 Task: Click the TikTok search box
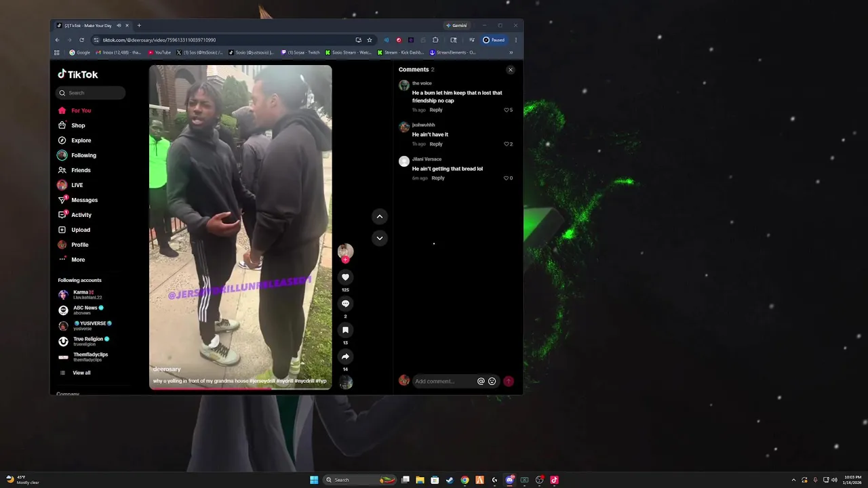tap(91, 93)
